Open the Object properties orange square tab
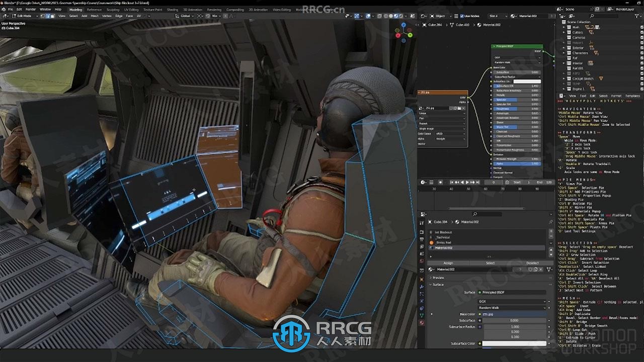The width and height of the screenshot is (644, 362). [x=422, y=279]
